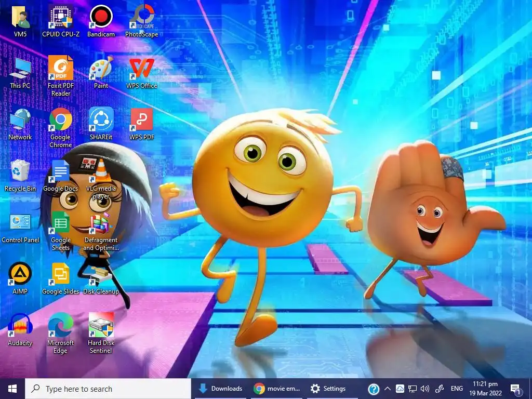Switch to the Chrome movie em... window
This screenshot has height=399, width=532.
pyautogui.click(x=276, y=389)
